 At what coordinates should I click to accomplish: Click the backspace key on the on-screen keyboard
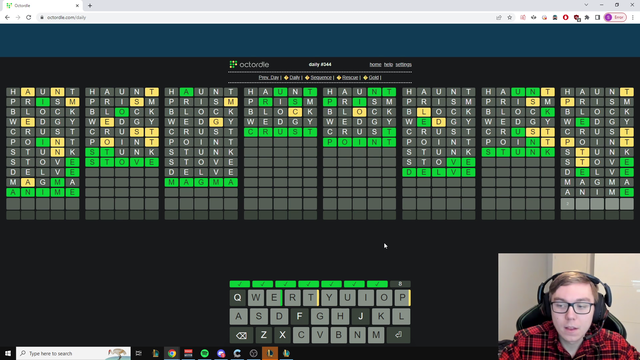[x=241, y=335]
